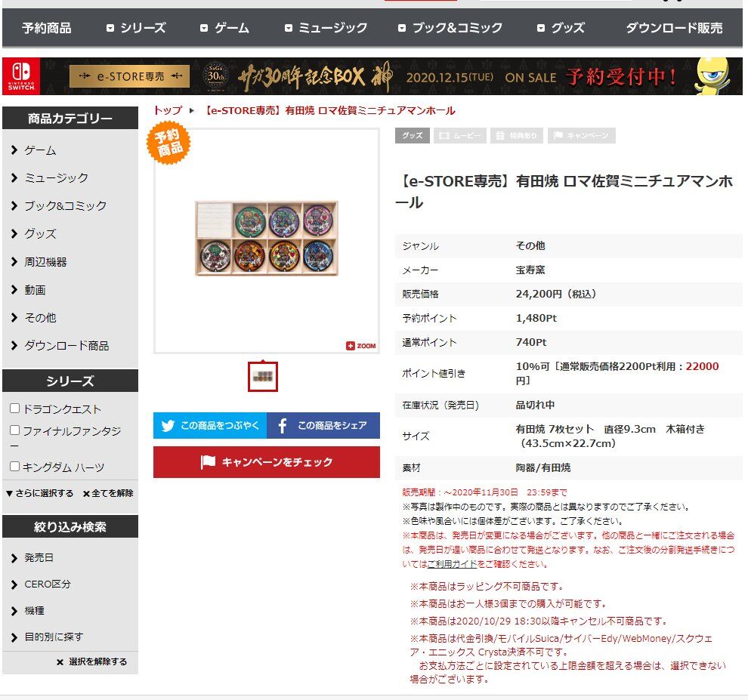Click the discounted price 22000 in red

click(702, 366)
